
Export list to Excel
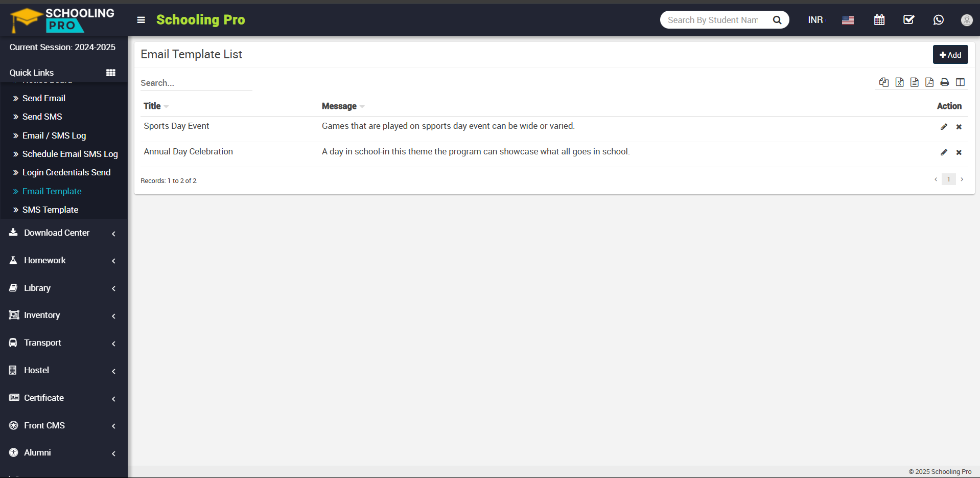(x=899, y=82)
